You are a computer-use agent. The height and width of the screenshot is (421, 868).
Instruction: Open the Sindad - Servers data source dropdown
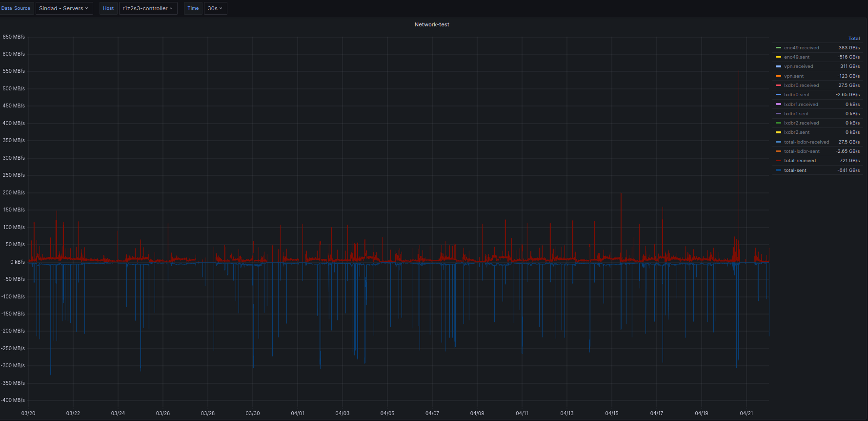tap(64, 8)
